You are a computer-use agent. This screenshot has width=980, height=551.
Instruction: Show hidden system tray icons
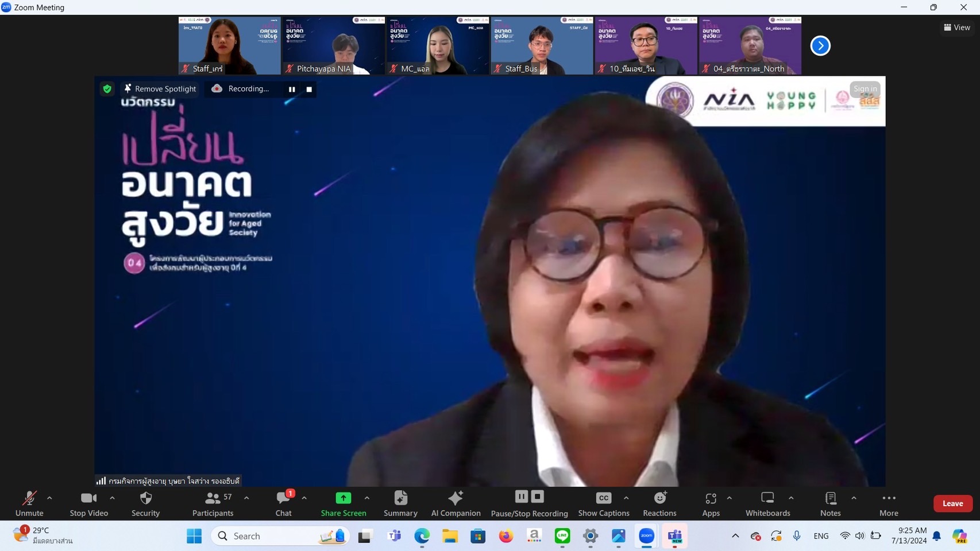click(x=735, y=536)
